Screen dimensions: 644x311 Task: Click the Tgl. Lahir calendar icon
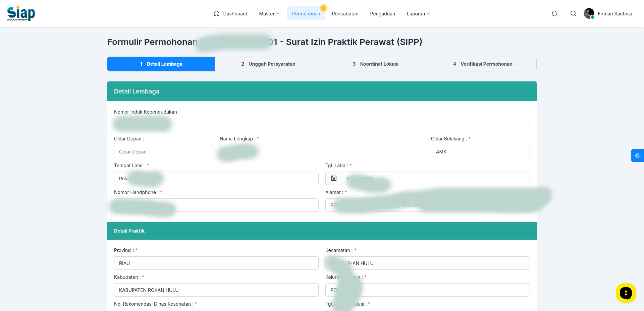(334, 178)
